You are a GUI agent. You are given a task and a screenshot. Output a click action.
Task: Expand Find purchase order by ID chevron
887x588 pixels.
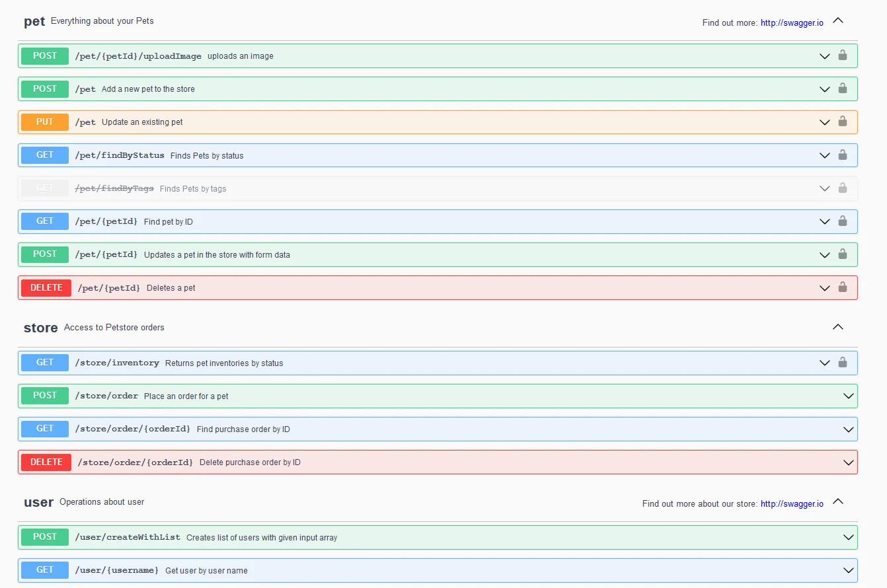pyautogui.click(x=849, y=429)
